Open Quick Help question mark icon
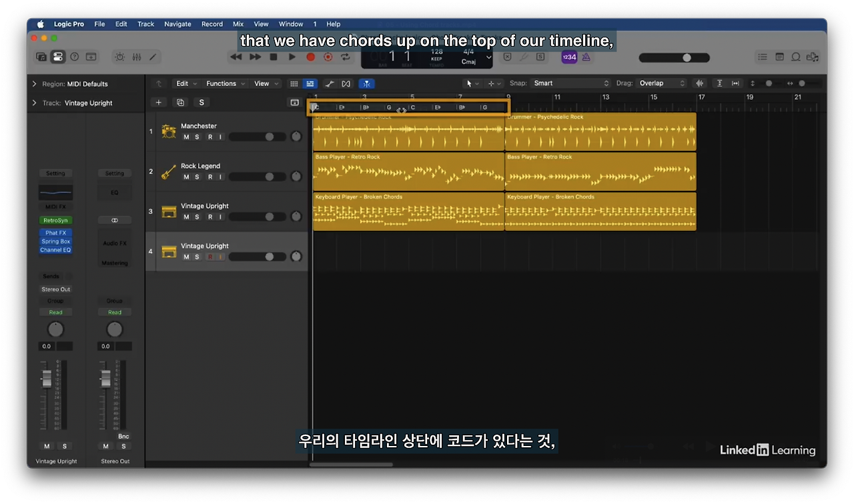 click(75, 57)
